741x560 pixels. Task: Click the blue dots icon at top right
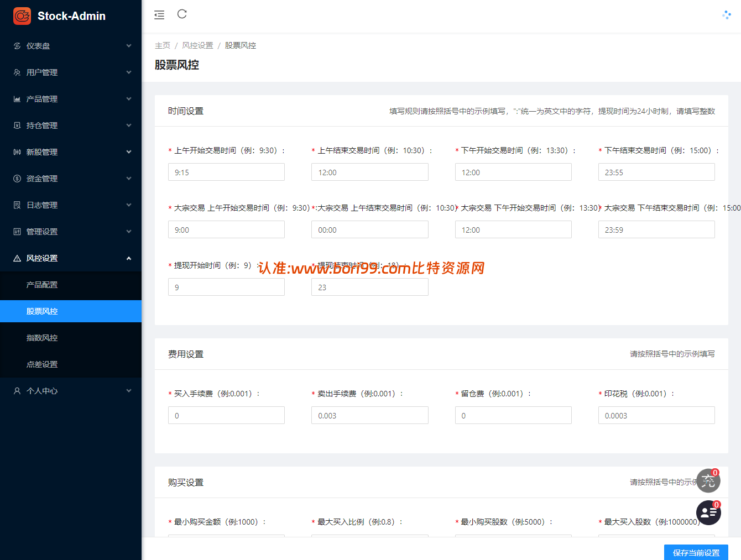(x=727, y=15)
